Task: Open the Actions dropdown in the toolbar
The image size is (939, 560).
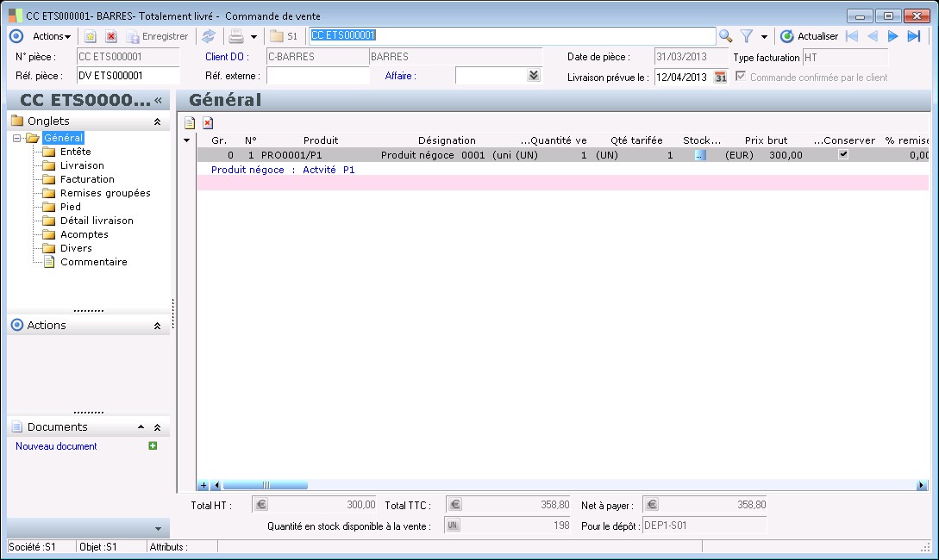Action: point(52,36)
